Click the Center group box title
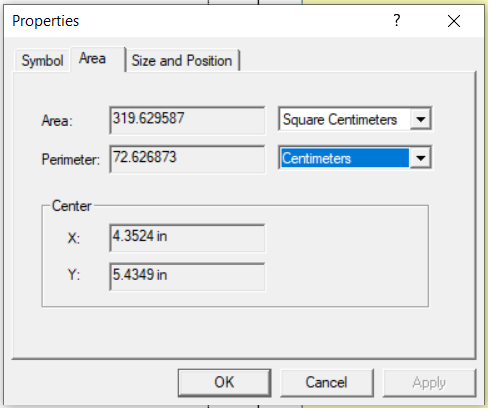Screen dimensions: 491x411 (71, 206)
